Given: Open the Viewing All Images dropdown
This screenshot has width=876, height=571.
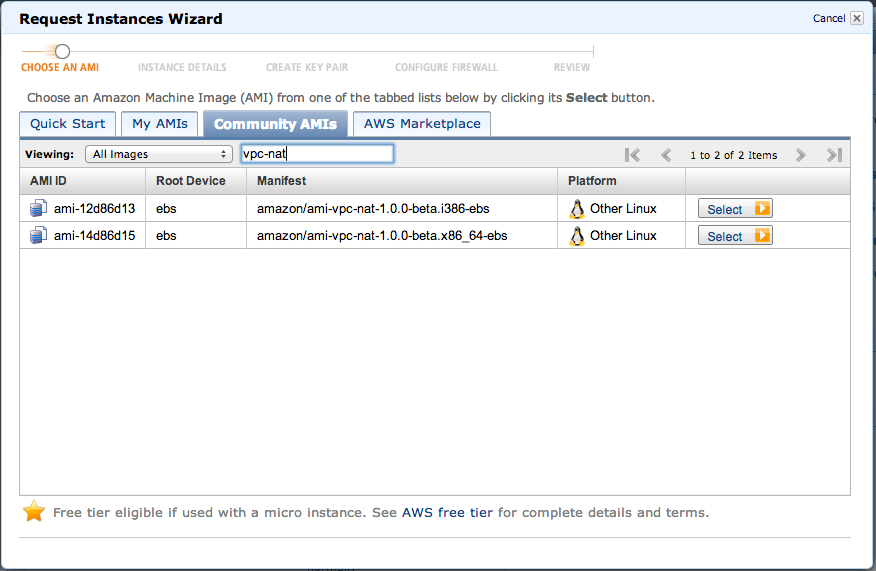Looking at the screenshot, I should click(x=159, y=154).
